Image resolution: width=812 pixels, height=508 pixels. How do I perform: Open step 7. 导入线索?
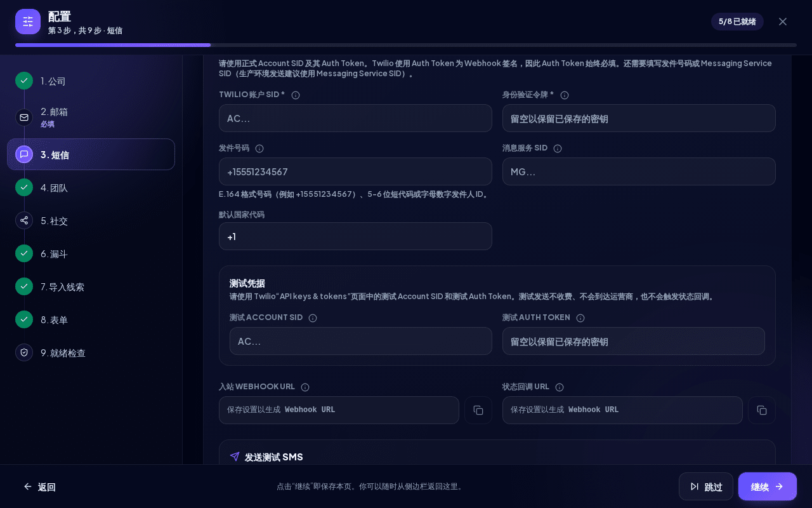tap(91, 287)
